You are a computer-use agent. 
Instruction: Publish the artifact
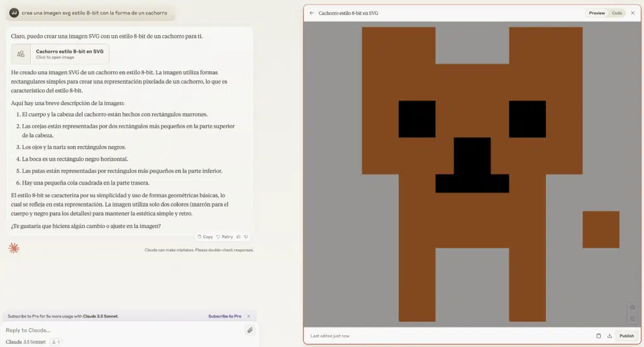point(626,336)
